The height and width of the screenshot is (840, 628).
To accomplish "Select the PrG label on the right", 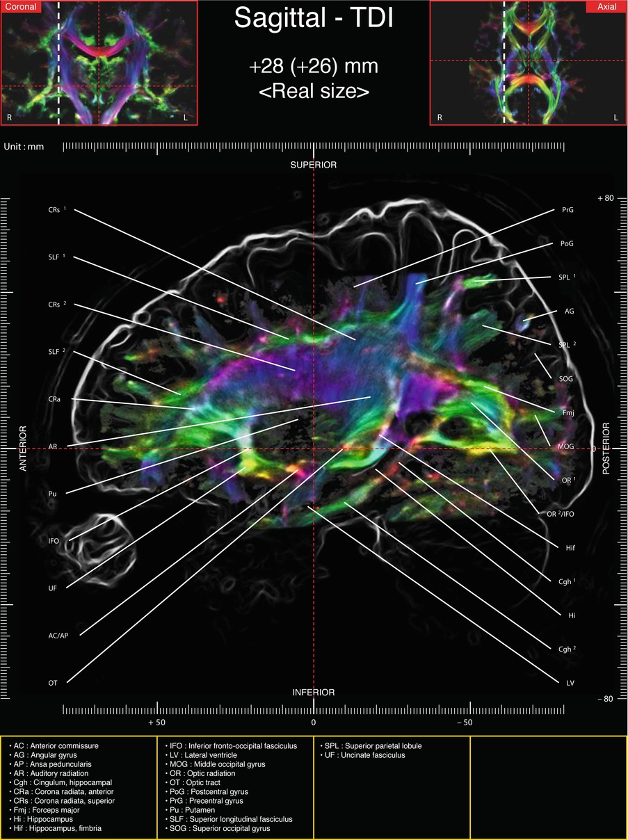I will click(x=567, y=209).
